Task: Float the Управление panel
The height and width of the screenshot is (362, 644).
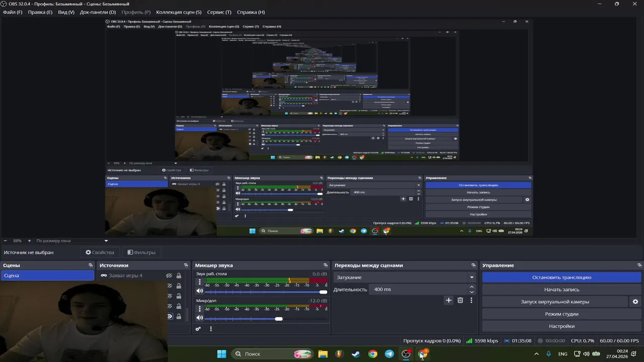Action: point(640,265)
